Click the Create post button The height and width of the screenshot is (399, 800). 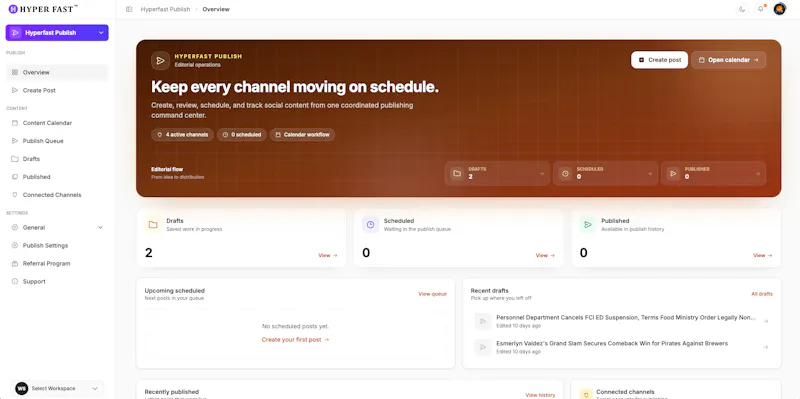pyautogui.click(x=659, y=60)
